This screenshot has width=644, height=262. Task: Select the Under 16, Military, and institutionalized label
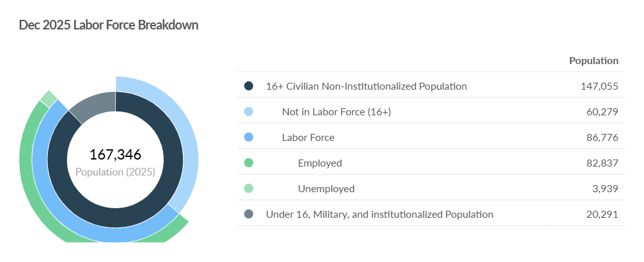tap(379, 214)
